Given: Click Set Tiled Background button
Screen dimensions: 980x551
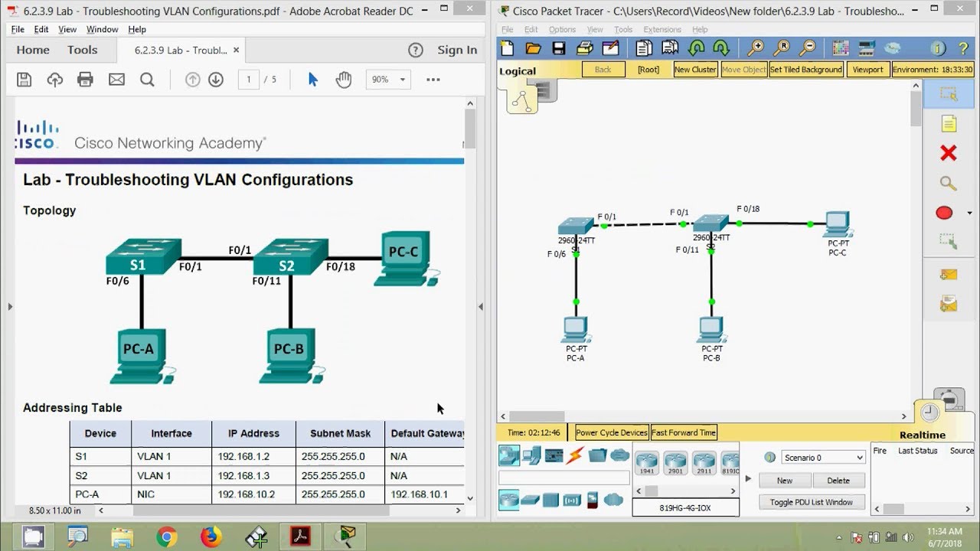Looking at the screenshot, I should (806, 70).
